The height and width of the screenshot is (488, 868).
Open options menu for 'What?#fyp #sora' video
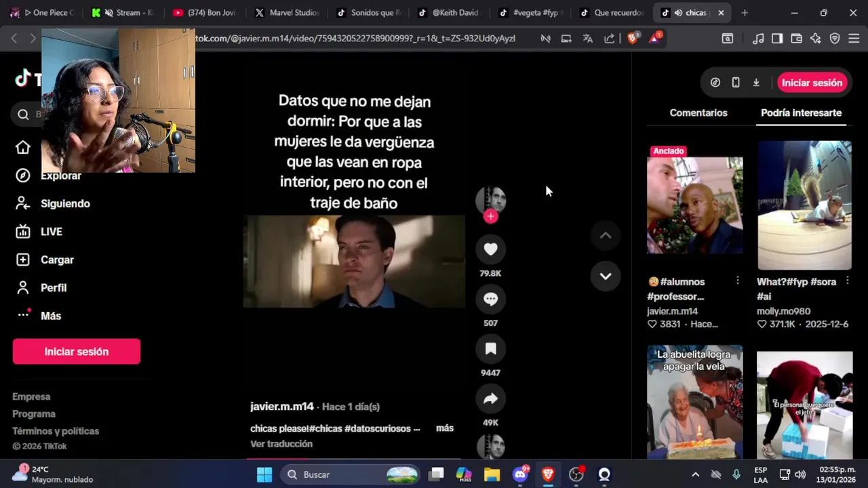(847, 281)
